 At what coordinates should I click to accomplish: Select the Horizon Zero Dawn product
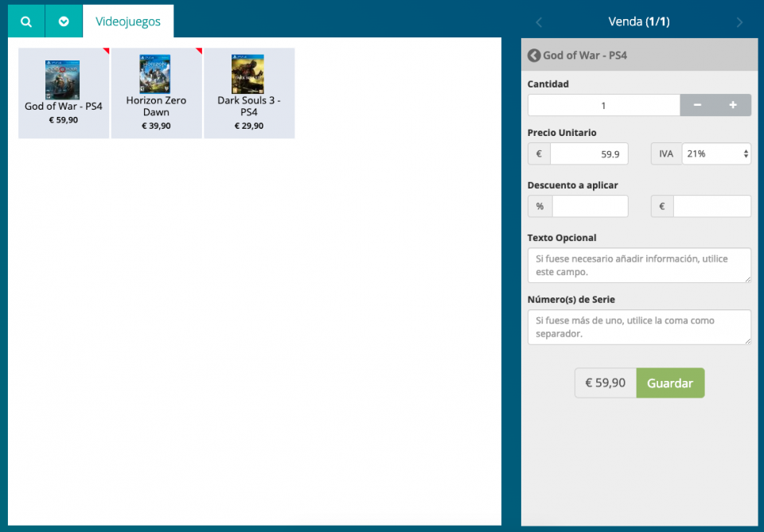coord(156,92)
